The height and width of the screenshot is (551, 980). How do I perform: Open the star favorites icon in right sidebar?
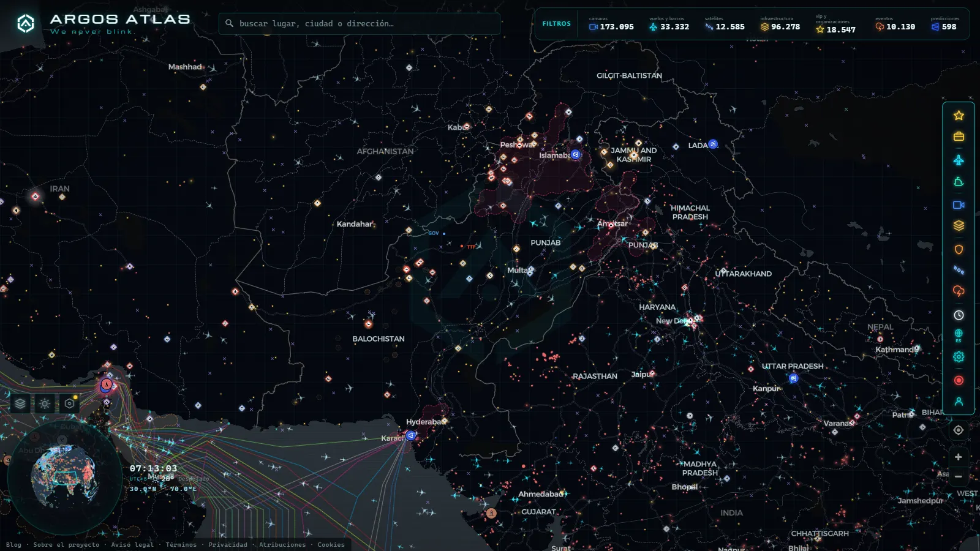(x=959, y=115)
